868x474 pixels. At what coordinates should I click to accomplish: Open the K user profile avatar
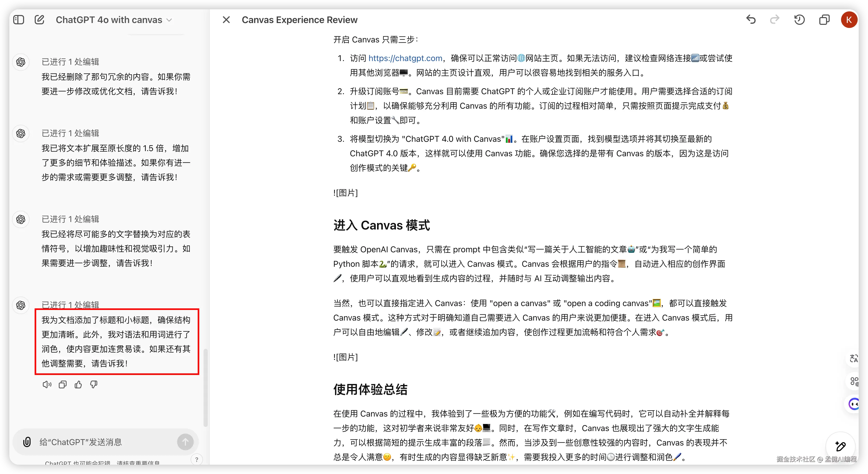coord(849,20)
